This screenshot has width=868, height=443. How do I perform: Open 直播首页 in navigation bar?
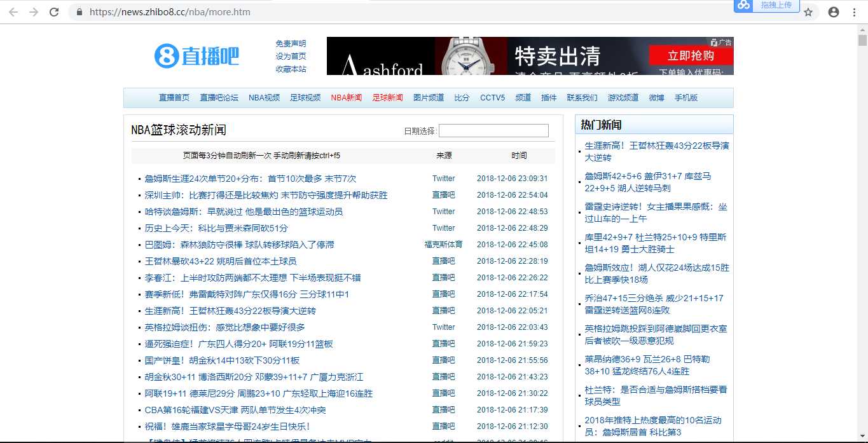coord(174,98)
